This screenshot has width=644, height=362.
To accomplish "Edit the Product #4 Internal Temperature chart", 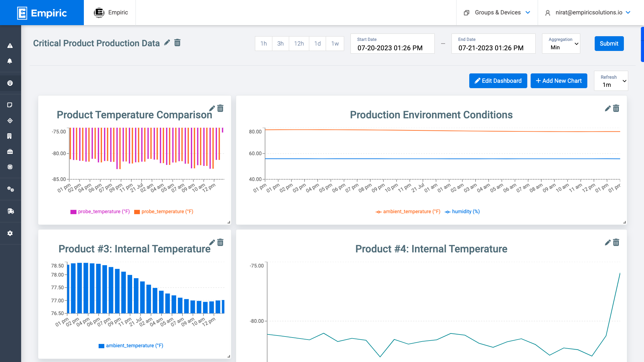I will pos(608,242).
